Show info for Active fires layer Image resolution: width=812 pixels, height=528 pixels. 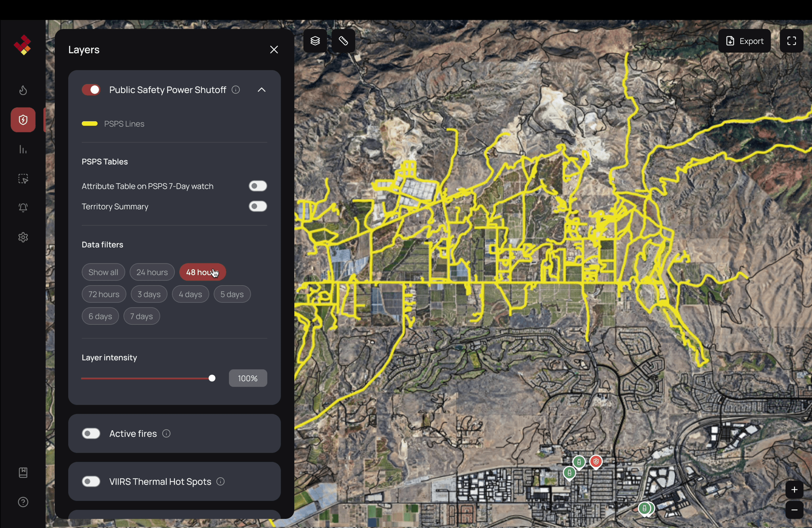(x=167, y=434)
